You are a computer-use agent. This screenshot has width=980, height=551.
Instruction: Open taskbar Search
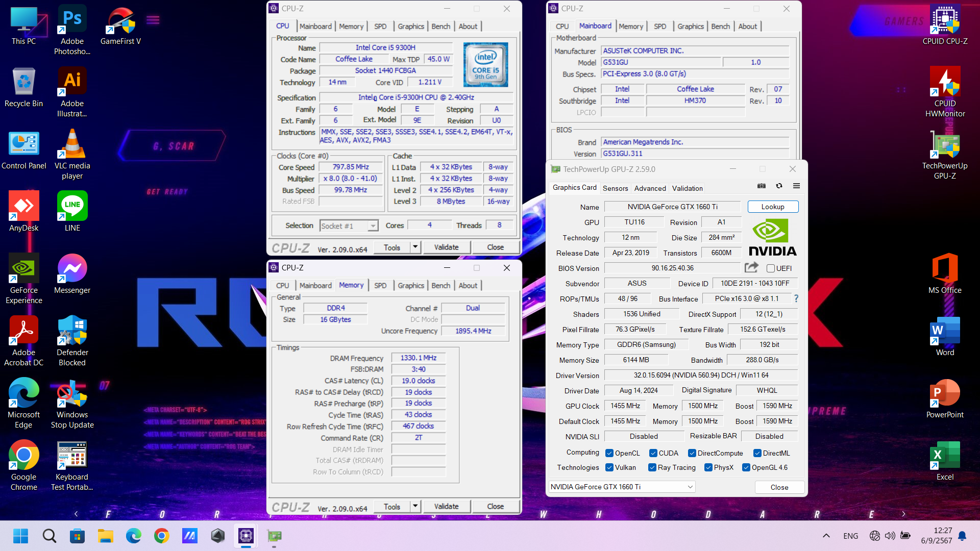[49, 536]
